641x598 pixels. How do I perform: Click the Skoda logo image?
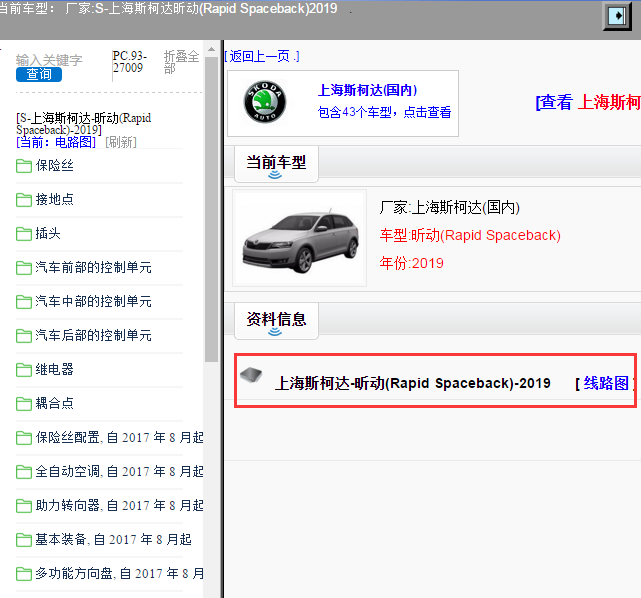pyautogui.click(x=265, y=102)
